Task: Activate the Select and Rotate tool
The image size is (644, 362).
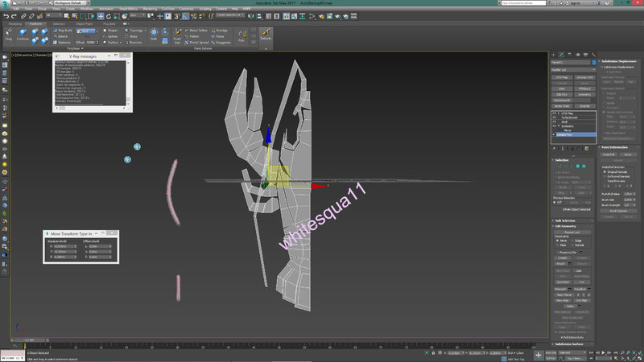Action: [109, 16]
